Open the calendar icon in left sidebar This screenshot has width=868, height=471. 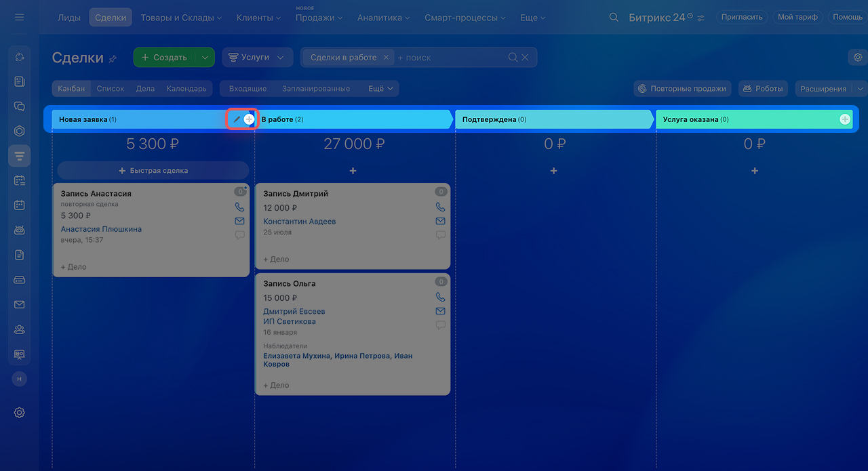pos(19,205)
